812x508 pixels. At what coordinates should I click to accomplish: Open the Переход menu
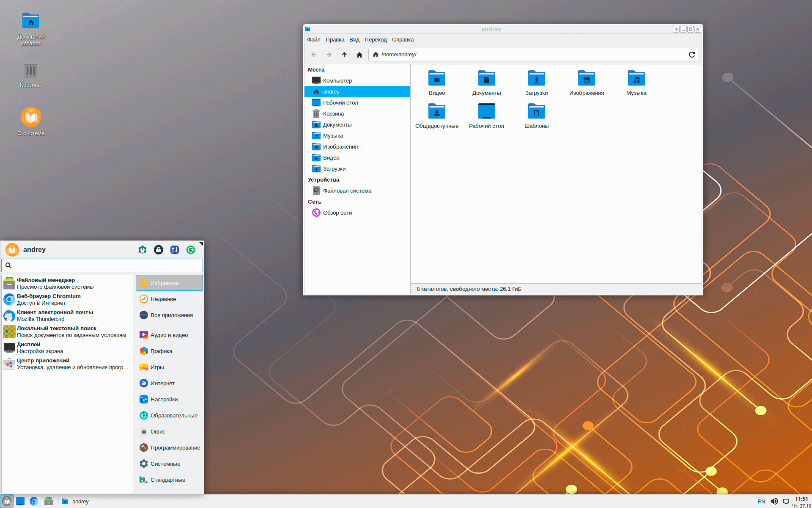pos(375,40)
